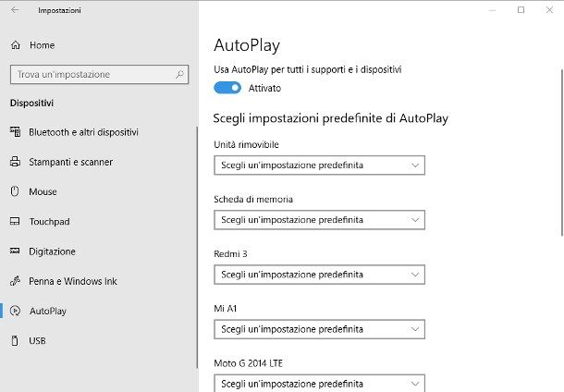
Task: Select AutoPlay in the sidebar menu
Action: coord(48,311)
